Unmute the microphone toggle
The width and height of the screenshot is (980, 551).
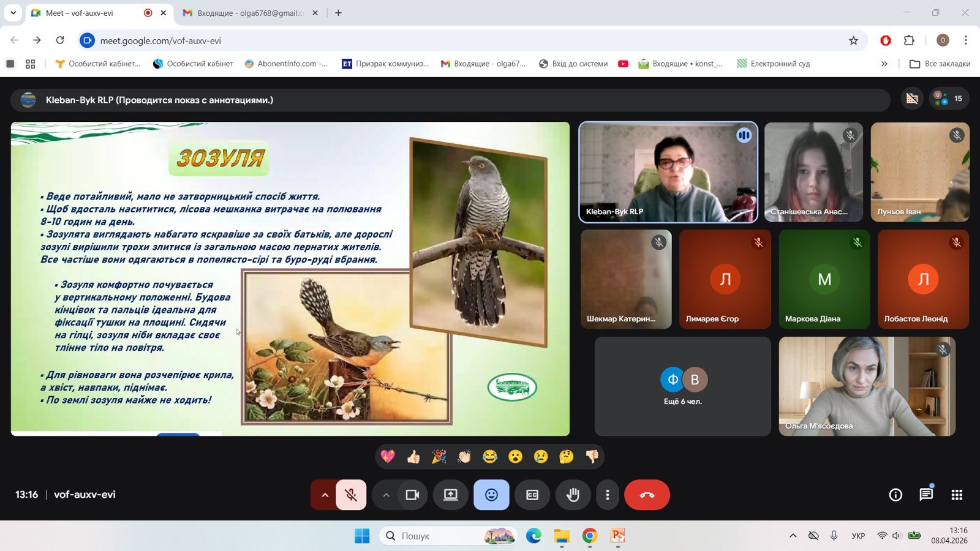[351, 495]
